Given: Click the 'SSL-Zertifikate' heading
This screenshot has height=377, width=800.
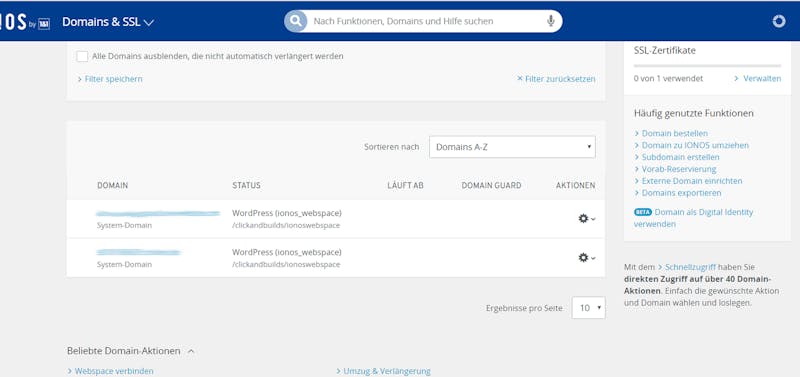Looking at the screenshot, I should (664, 51).
